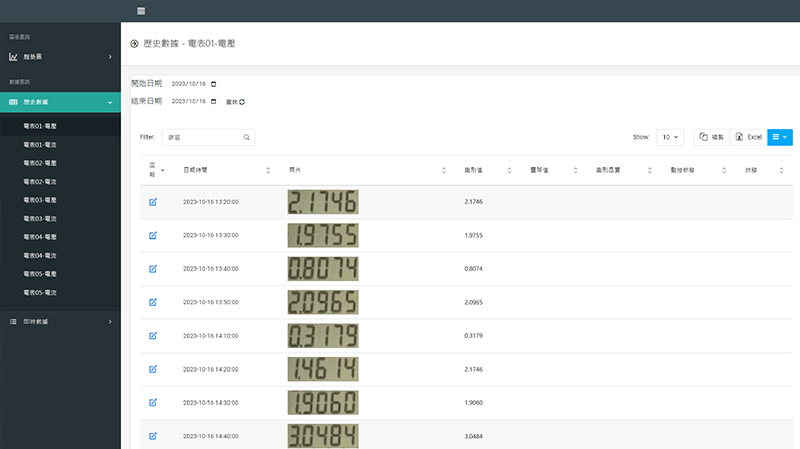
Task: Export the table via Excel button
Action: (x=748, y=137)
